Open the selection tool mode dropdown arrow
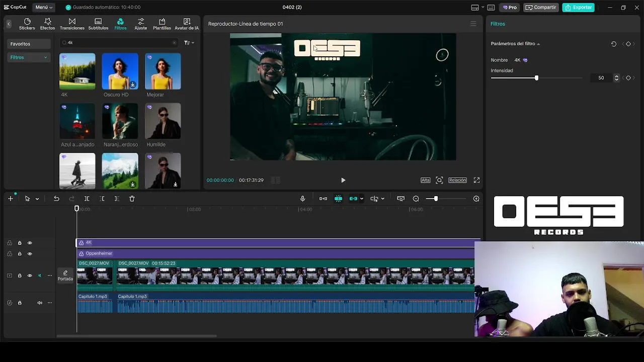The image size is (644, 362). coord(37,199)
